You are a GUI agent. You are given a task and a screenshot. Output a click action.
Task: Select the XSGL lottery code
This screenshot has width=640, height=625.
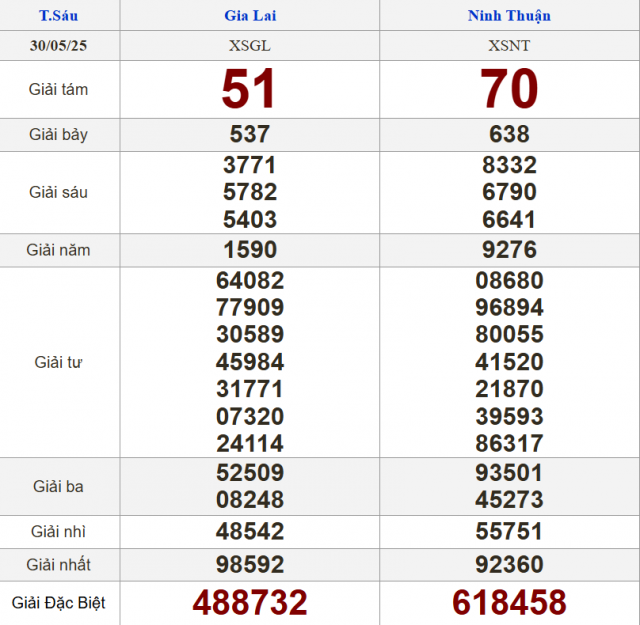coord(250,45)
